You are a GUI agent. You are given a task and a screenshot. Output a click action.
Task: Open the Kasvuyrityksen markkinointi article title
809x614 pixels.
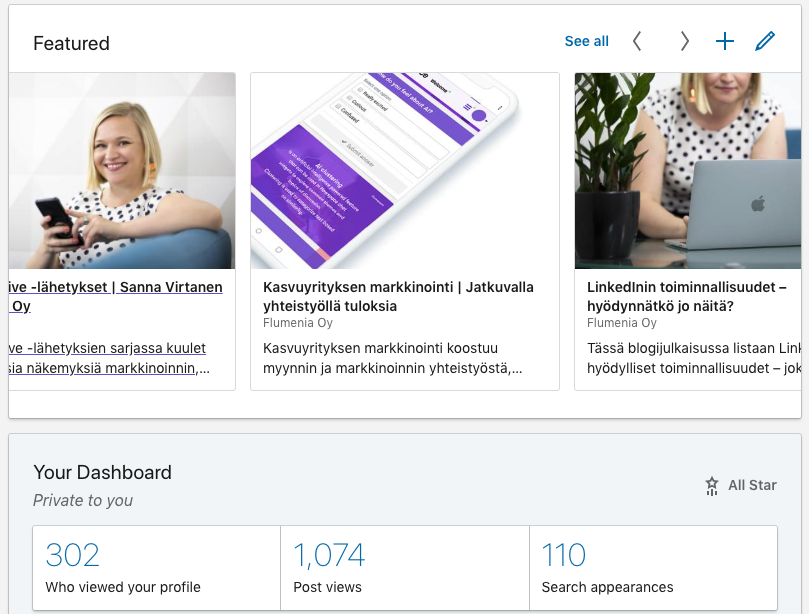tap(398, 296)
